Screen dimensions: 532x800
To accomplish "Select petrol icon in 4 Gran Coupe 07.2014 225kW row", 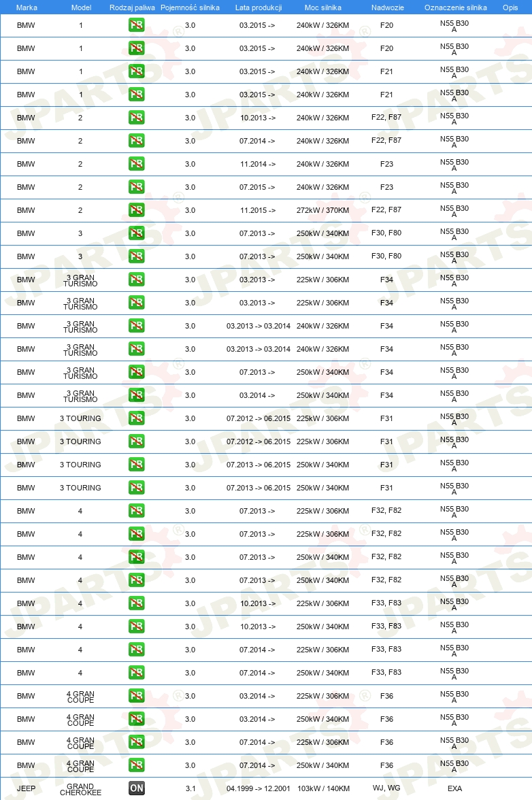I will click(136, 741).
